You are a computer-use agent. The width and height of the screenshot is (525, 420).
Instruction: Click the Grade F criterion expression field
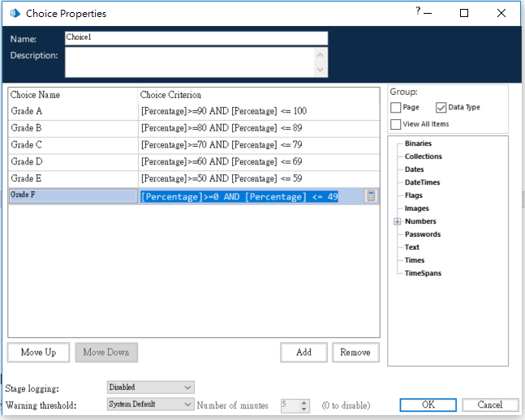[x=251, y=196]
